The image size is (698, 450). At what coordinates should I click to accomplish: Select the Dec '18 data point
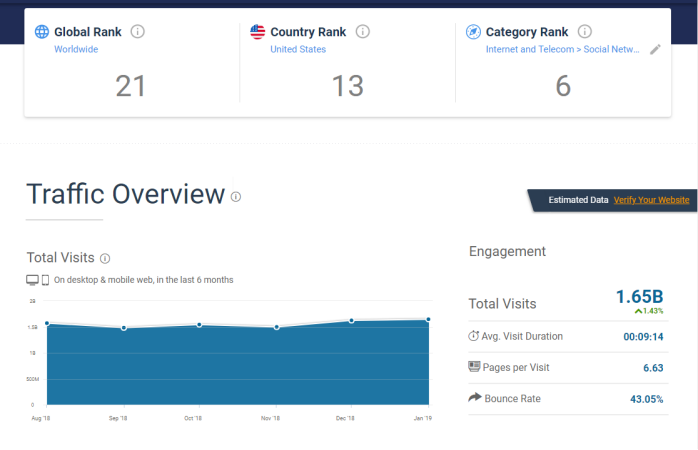click(x=352, y=321)
